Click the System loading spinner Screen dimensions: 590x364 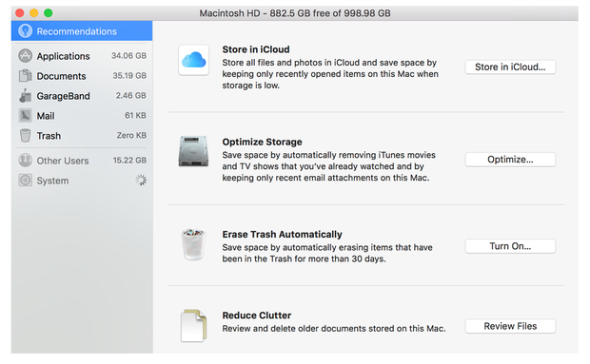click(141, 181)
